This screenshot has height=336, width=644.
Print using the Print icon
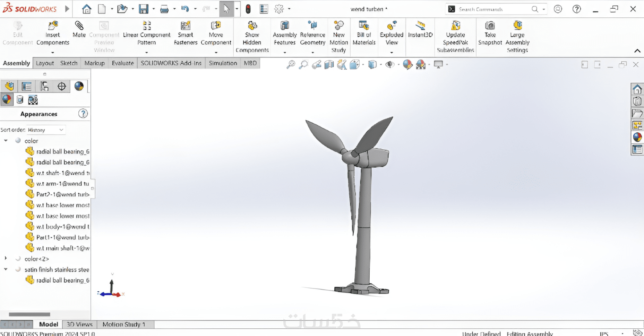tap(164, 9)
